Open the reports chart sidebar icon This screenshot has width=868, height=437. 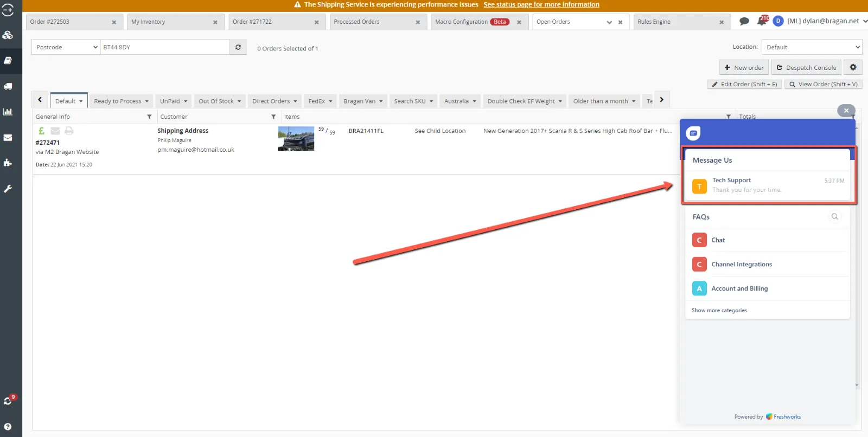(8, 112)
